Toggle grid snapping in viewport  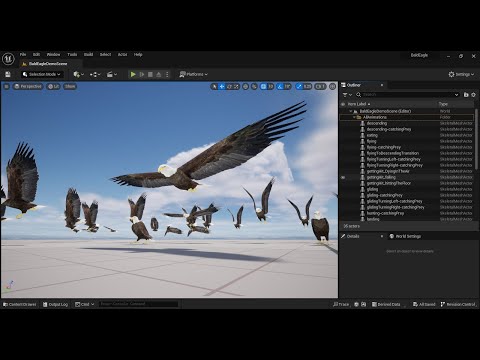coord(263,86)
